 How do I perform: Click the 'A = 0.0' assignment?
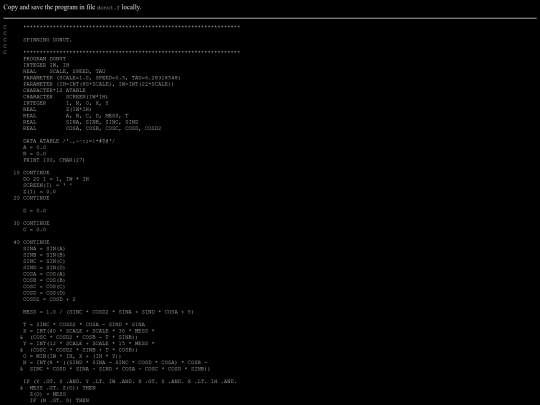click(34, 147)
